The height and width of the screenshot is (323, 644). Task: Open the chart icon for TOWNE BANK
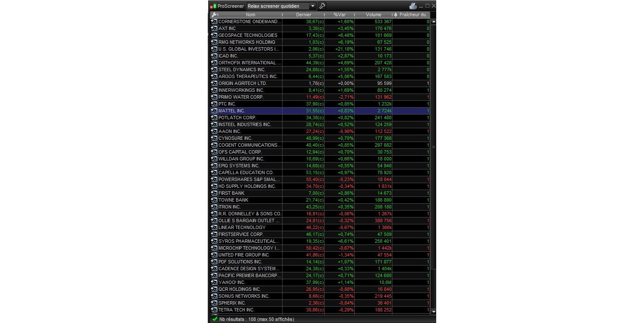point(214,200)
